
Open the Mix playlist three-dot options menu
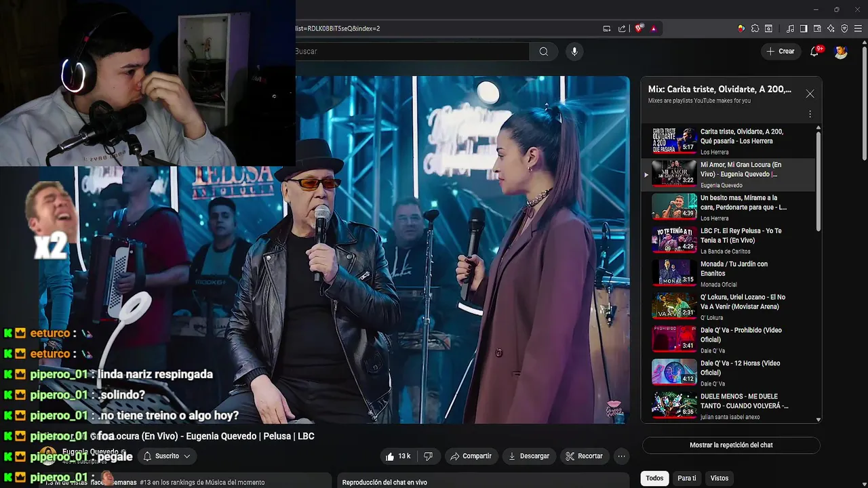point(810,114)
